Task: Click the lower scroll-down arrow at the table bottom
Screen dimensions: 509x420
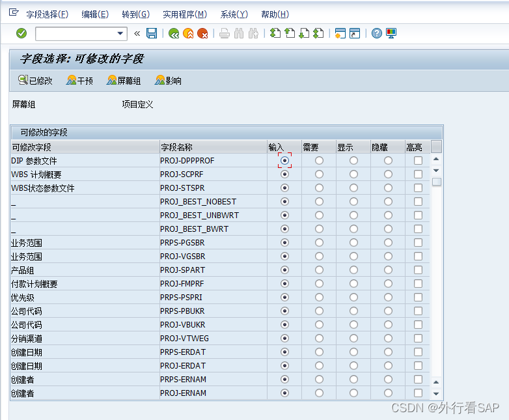Action: [x=436, y=393]
